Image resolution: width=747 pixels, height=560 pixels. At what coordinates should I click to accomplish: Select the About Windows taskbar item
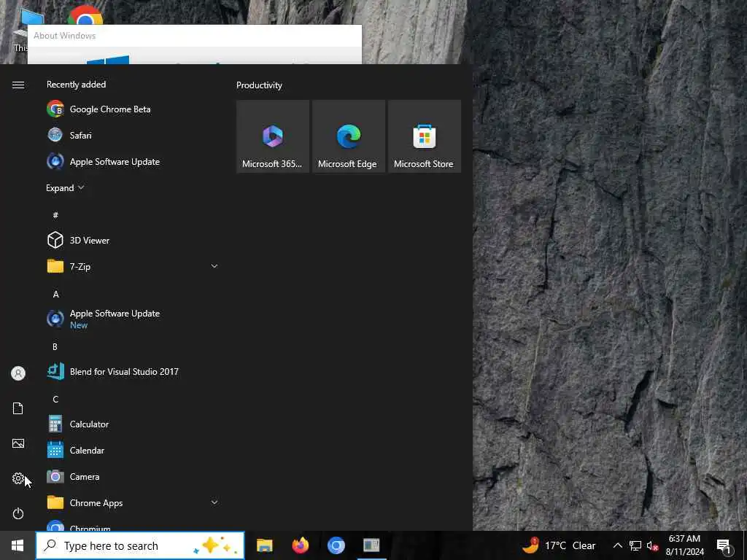tap(371, 545)
